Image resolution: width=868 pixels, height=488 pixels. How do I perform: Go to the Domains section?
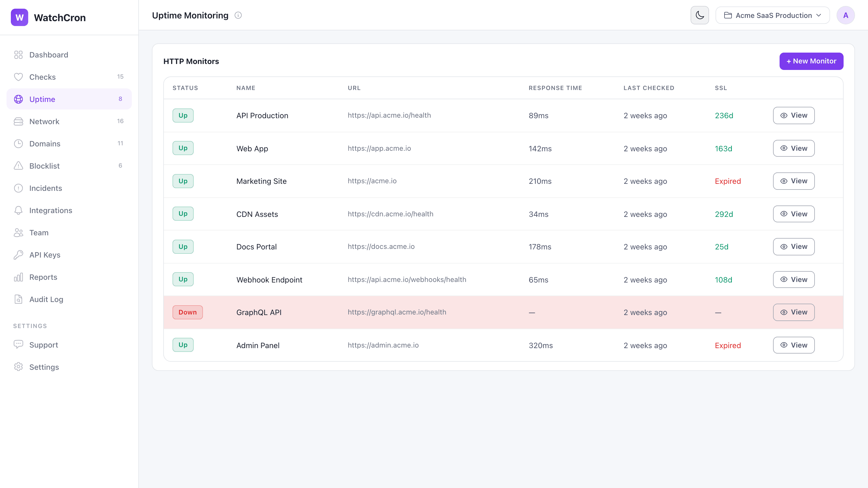pos(69,144)
